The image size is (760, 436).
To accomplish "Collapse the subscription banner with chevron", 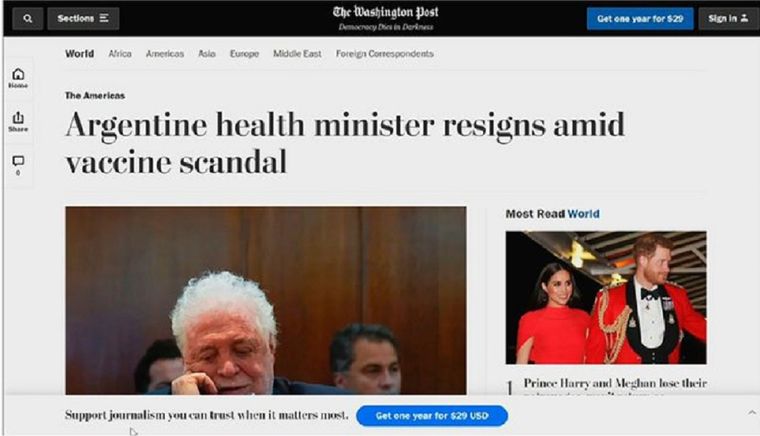I will point(752,412).
